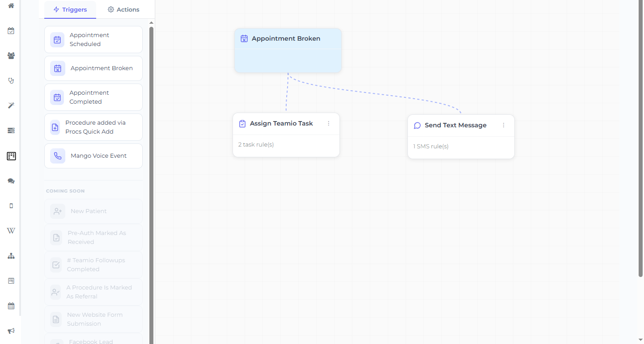Click the '2 task rule(s)' text
Screen dimensions: 644x344
256,145
